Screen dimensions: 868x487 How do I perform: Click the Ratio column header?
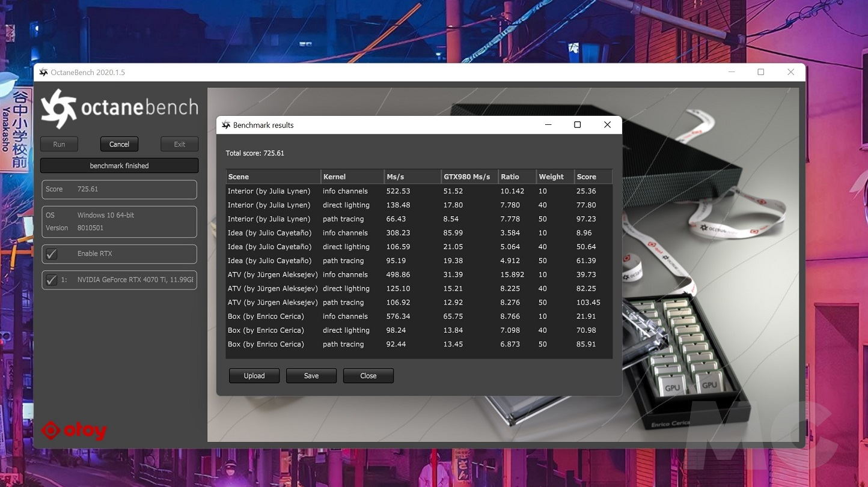(516, 177)
